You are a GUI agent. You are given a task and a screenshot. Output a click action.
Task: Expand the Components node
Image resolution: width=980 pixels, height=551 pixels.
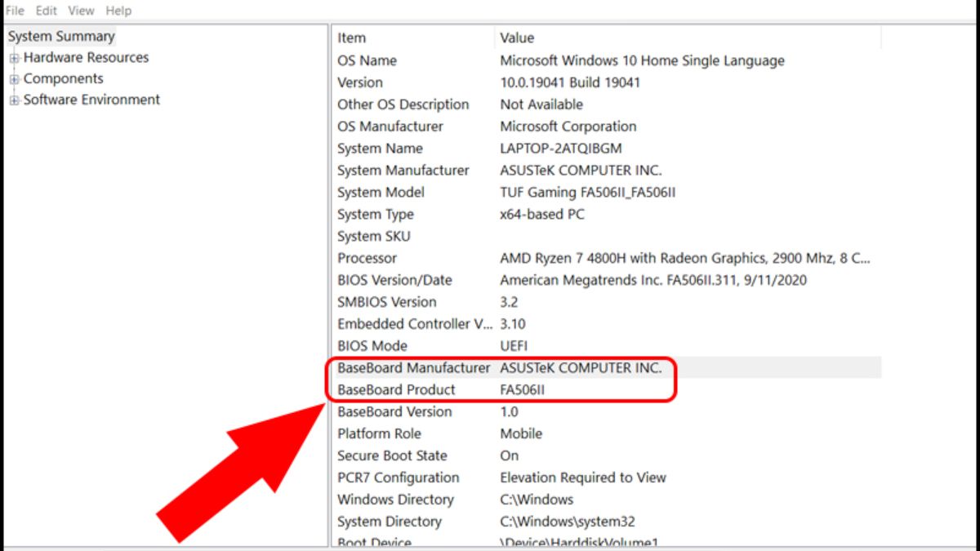click(14, 79)
